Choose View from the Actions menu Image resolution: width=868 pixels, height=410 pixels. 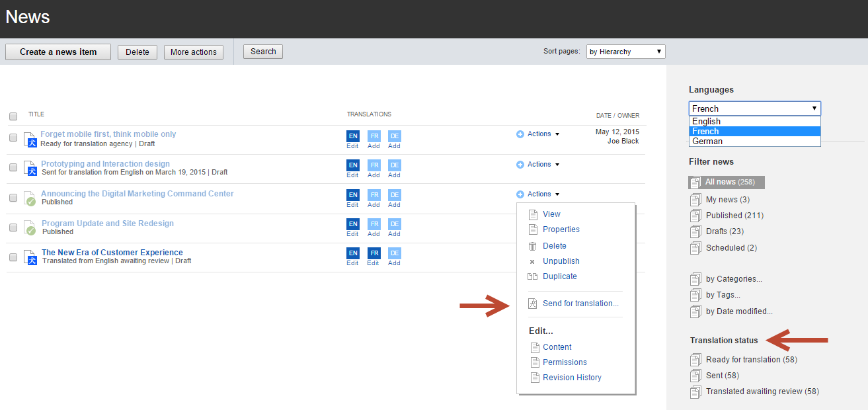point(551,214)
